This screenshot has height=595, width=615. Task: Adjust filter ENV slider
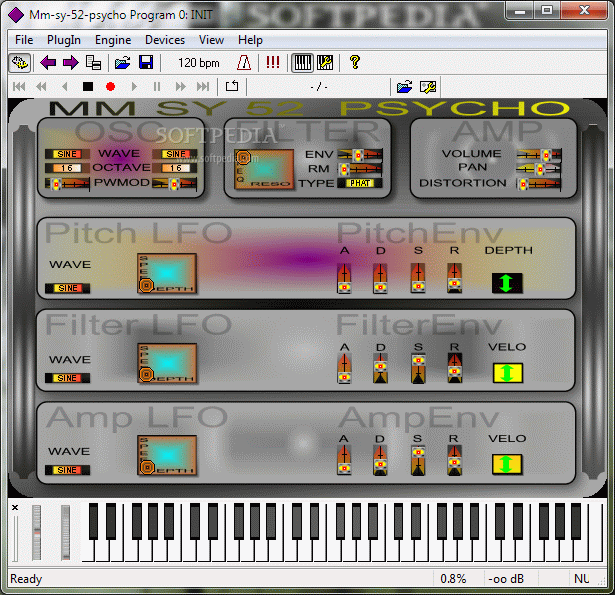[x=360, y=155]
